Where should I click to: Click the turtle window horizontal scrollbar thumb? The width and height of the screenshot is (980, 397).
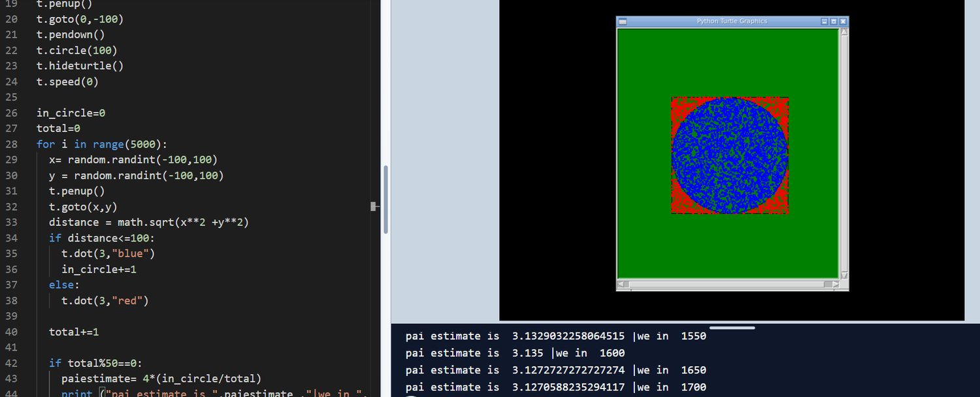(728, 284)
